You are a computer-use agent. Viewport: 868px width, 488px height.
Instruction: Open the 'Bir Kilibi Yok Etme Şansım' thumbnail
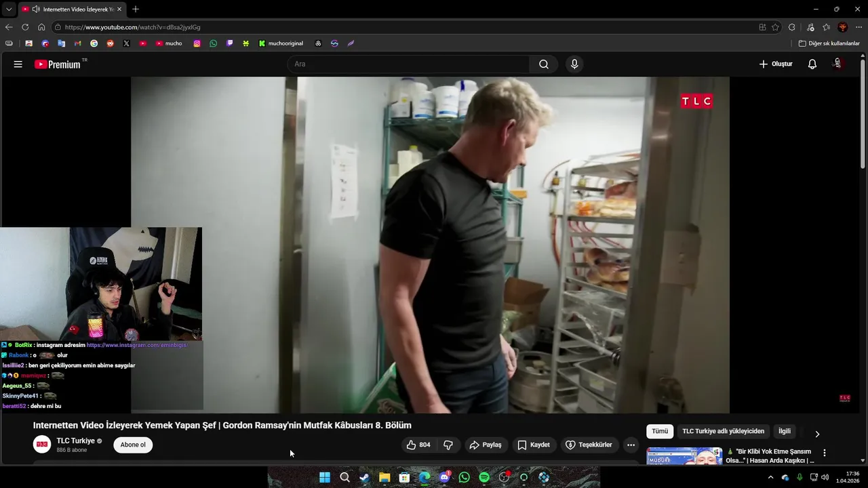684,456
